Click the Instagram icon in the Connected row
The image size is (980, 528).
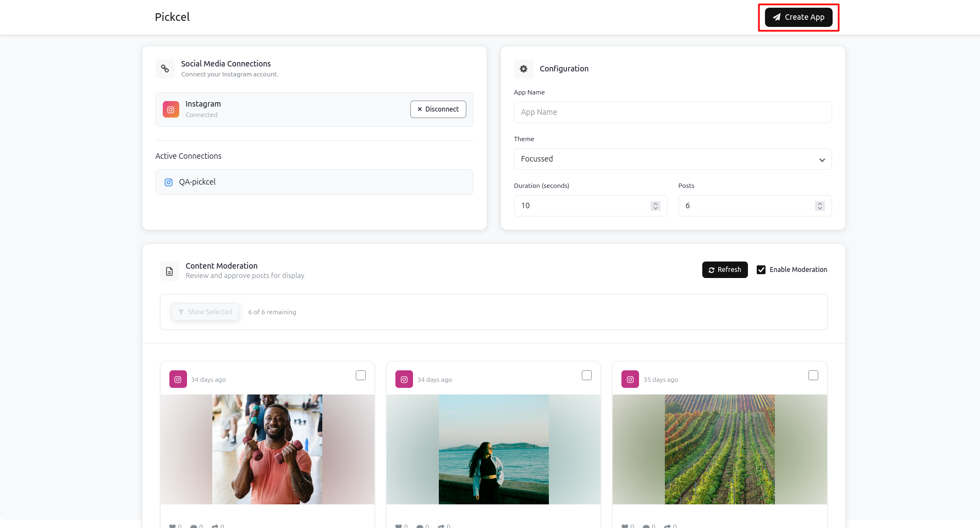coord(171,109)
